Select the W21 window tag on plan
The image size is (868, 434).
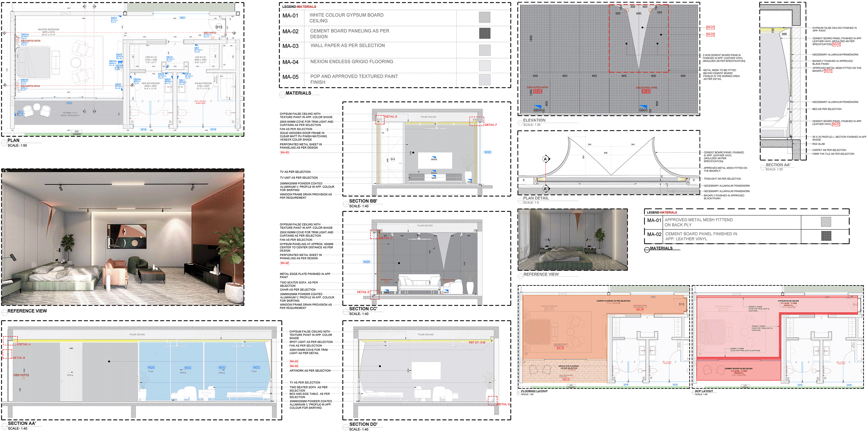(x=182, y=18)
